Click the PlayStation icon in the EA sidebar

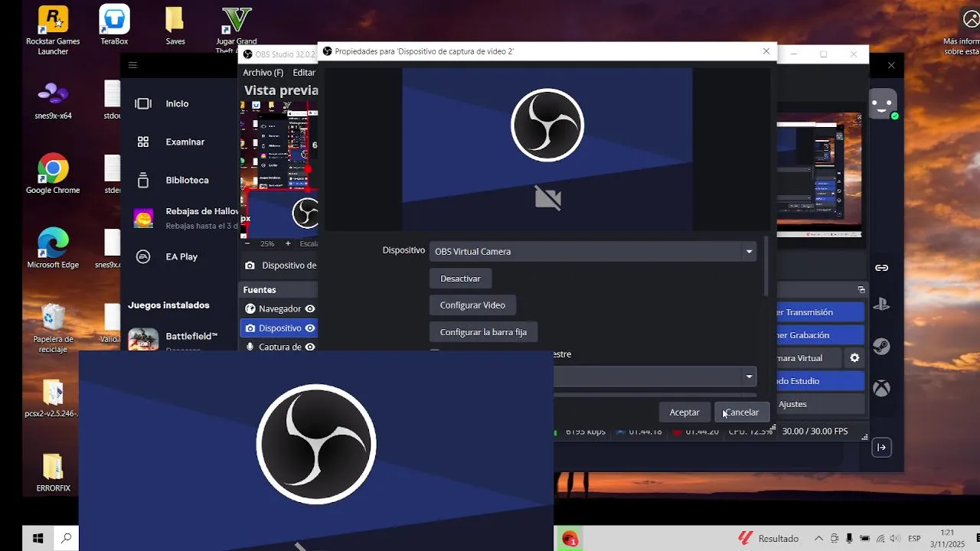click(882, 304)
